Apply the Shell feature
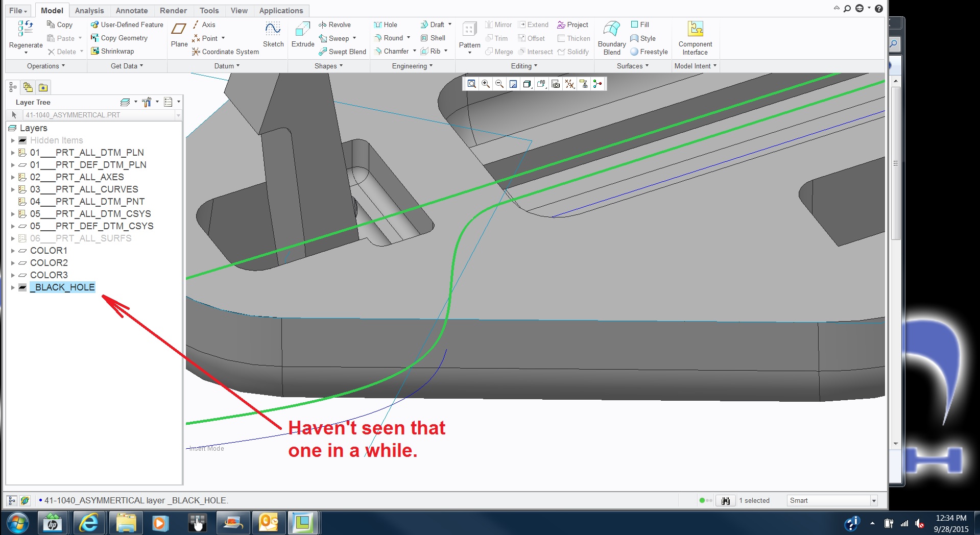The width and height of the screenshot is (980, 535). pyautogui.click(x=433, y=38)
